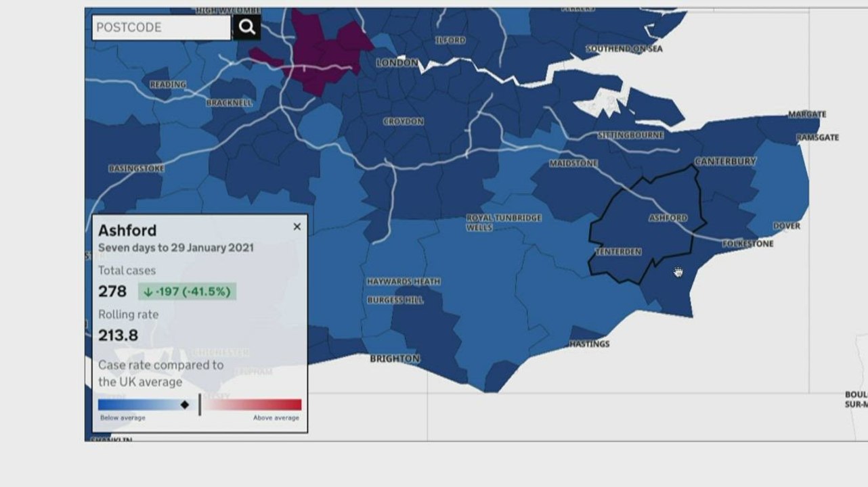The width and height of the screenshot is (868, 487).
Task: Click the Hastings map label
Action: point(589,344)
